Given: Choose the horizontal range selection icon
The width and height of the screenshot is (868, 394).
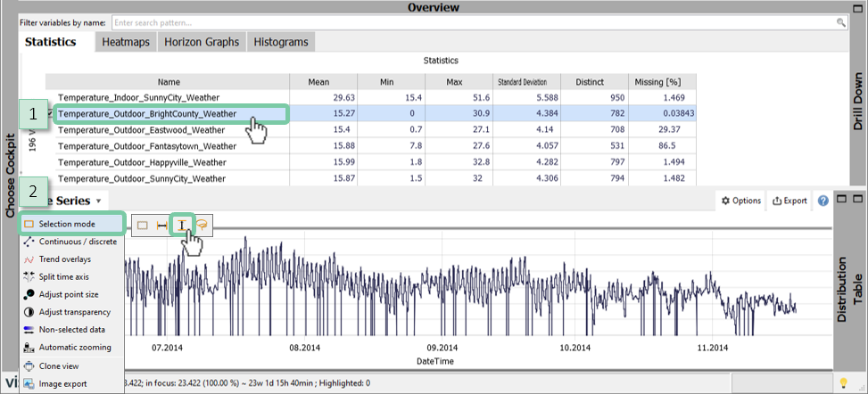Looking at the screenshot, I should pyautogui.click(x=161, y=226).
